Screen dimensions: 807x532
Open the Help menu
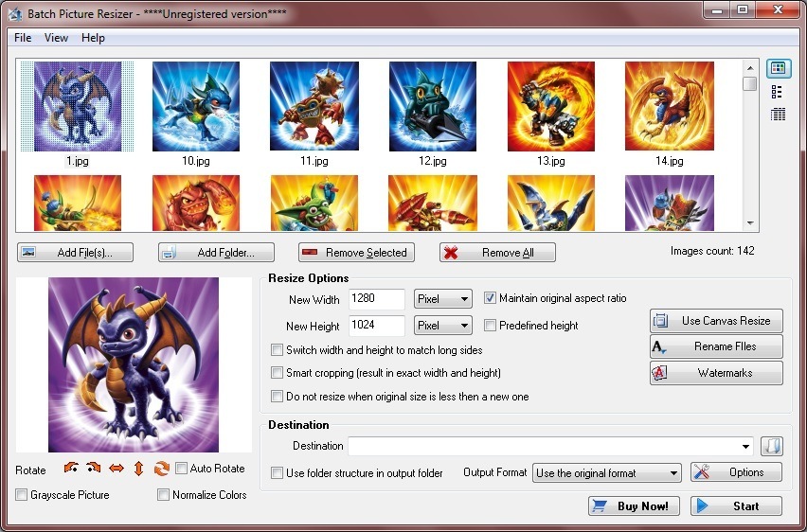tap(93, 38)
